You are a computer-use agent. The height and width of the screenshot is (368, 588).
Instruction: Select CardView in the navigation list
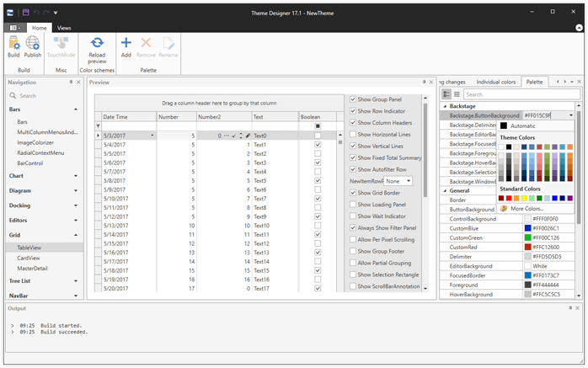click(29, 258)
